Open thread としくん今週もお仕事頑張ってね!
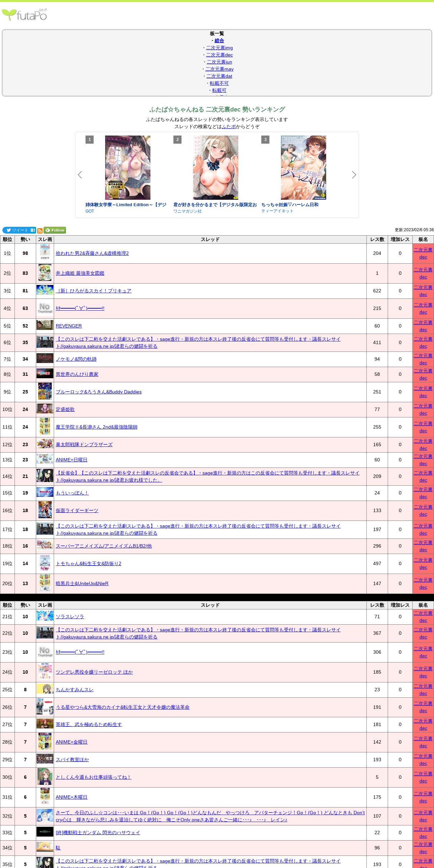 pos(93,777)
